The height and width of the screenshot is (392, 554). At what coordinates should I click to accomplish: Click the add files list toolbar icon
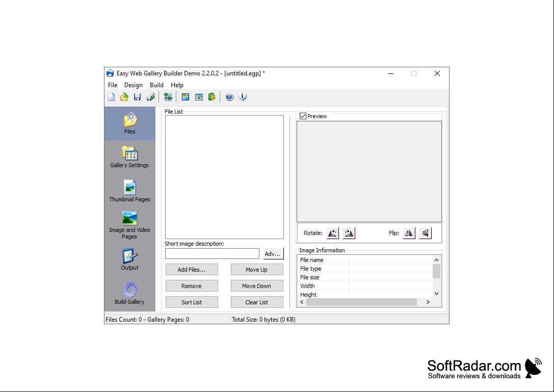(168, 97)
